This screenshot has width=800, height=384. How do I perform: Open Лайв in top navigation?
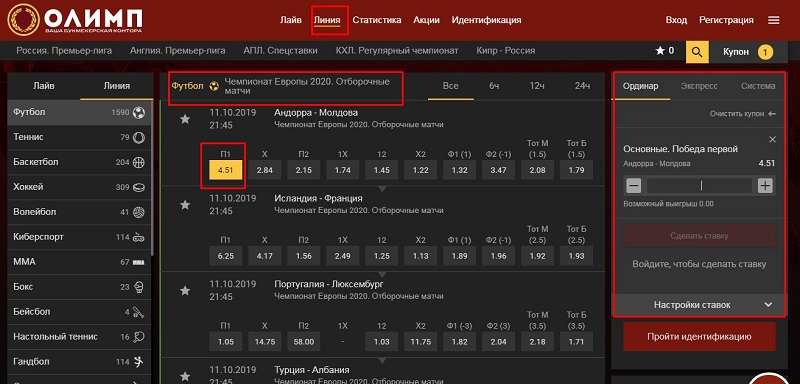290,20
